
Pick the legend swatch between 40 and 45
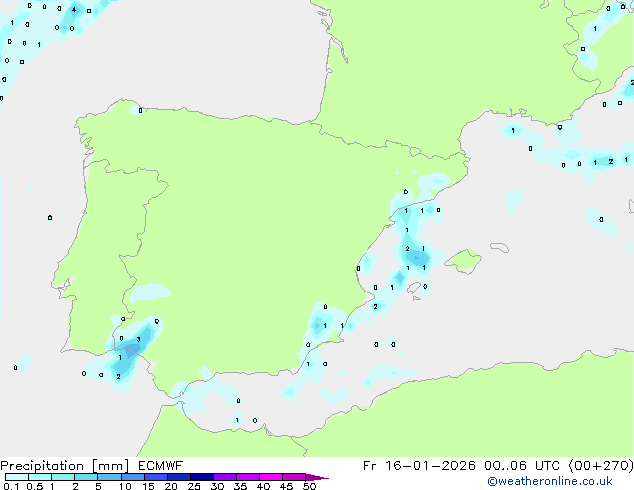[x=271, y=477]
